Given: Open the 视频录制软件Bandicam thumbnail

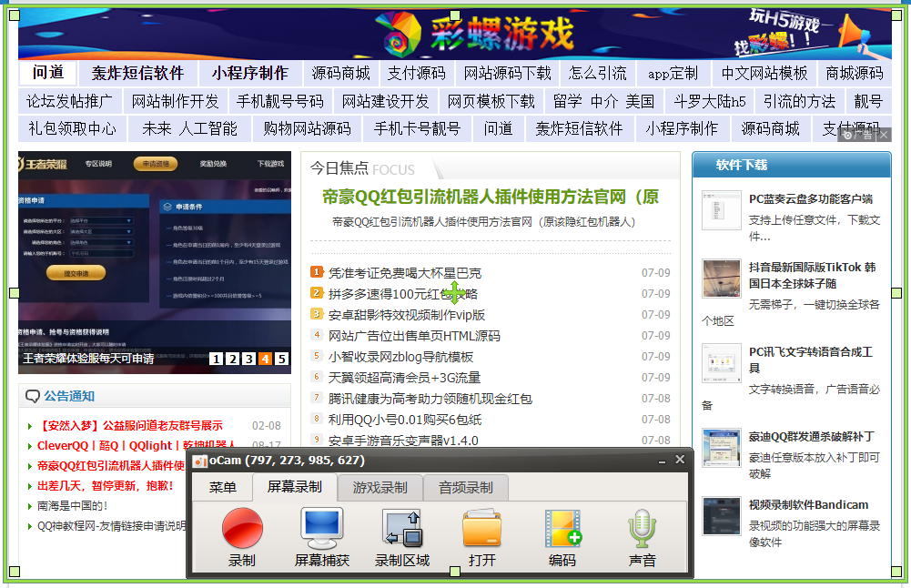Looking at the screenshot, I should click(722, 516).
